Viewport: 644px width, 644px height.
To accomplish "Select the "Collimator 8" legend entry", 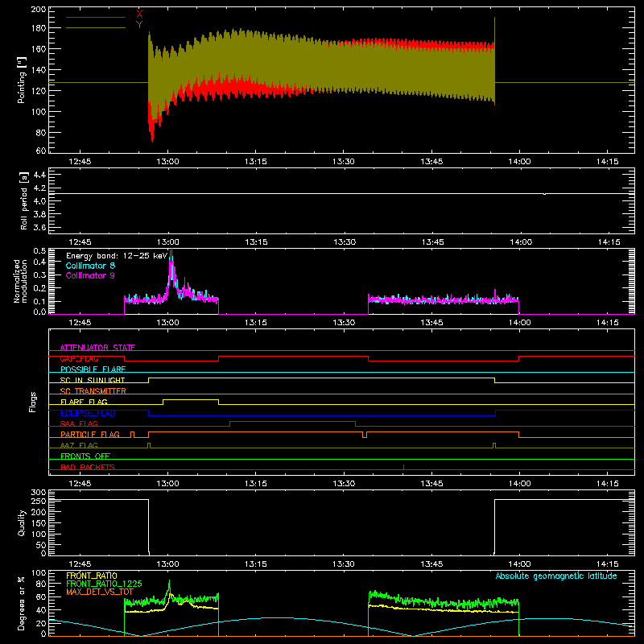I will point(90,266).
